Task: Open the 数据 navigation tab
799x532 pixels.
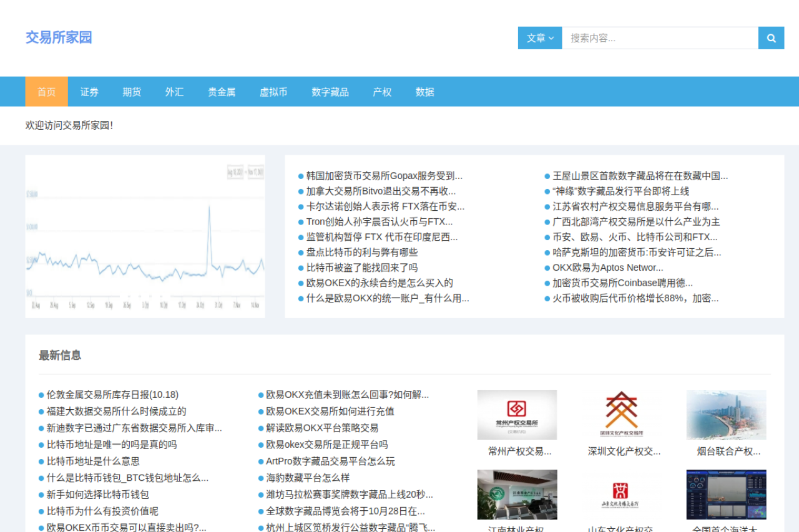Action: (x=424, y=92)
